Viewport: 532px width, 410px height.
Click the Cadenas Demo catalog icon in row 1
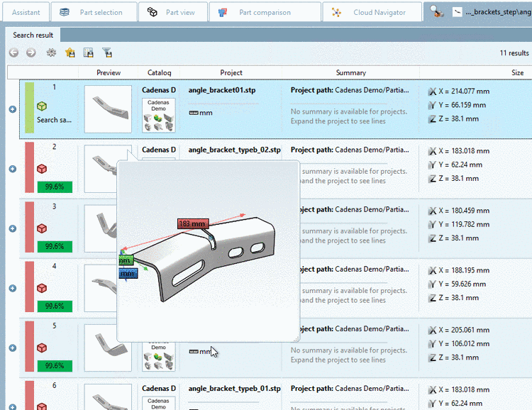tap(159, 114)
